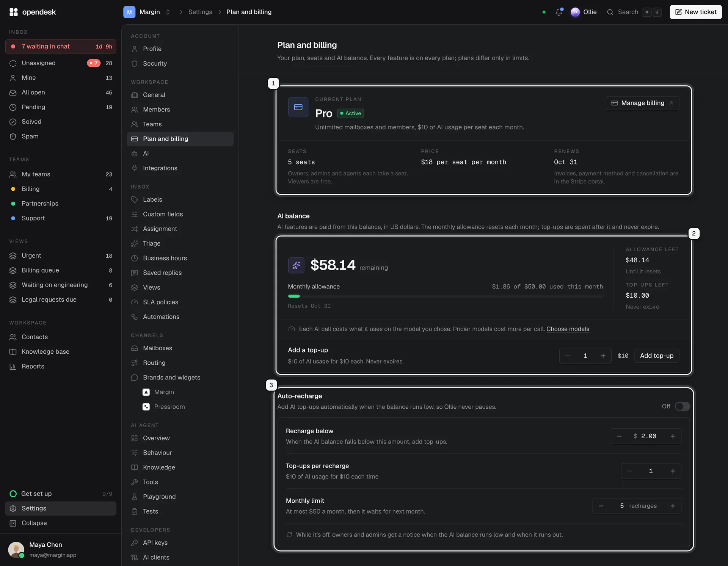Viewport: 728px width, 566px height.
Task: Click the opendesk logo
Action: (x=33, y=12)
